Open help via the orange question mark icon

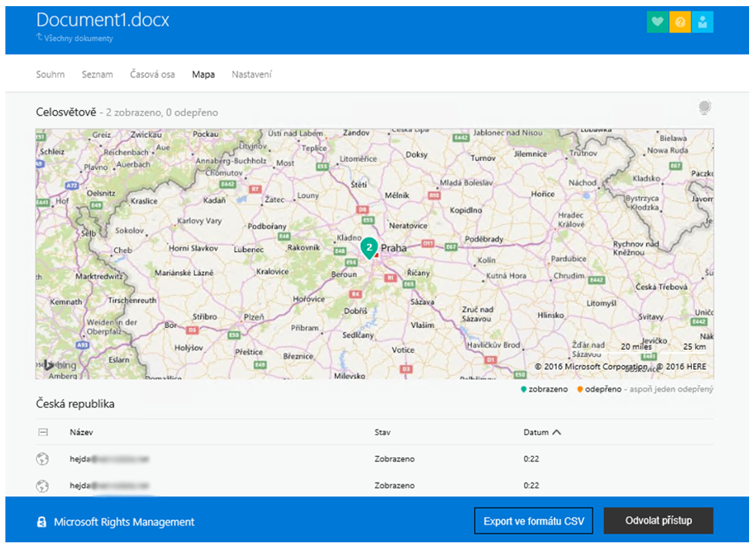(680, 22)
